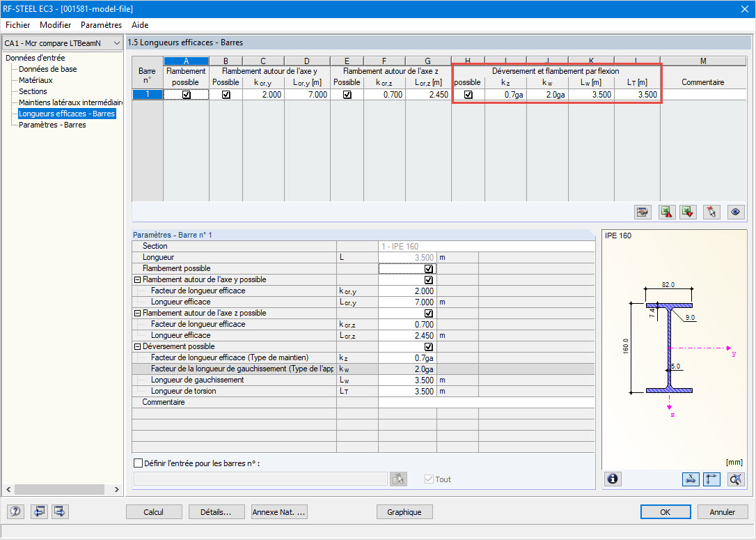Click the Calcul button

[154, 512]
